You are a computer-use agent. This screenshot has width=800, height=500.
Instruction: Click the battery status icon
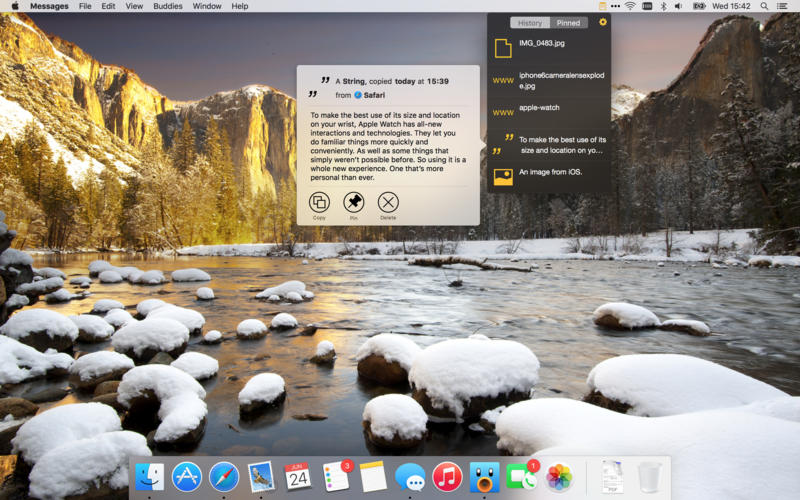698,6
